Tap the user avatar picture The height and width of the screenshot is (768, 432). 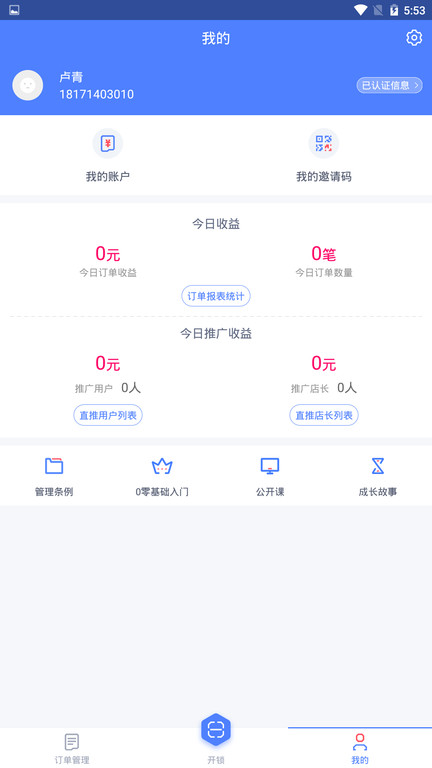coord(27,85)
